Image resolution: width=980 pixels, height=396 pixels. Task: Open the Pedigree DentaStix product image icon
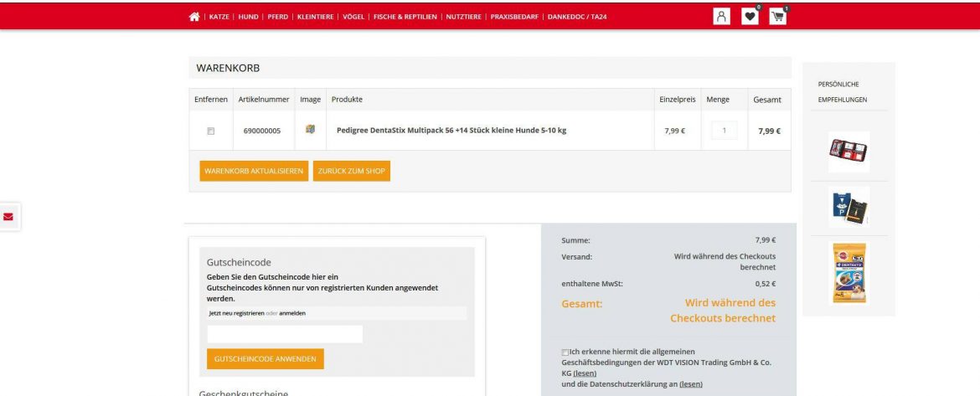click(x=310, y=129)
